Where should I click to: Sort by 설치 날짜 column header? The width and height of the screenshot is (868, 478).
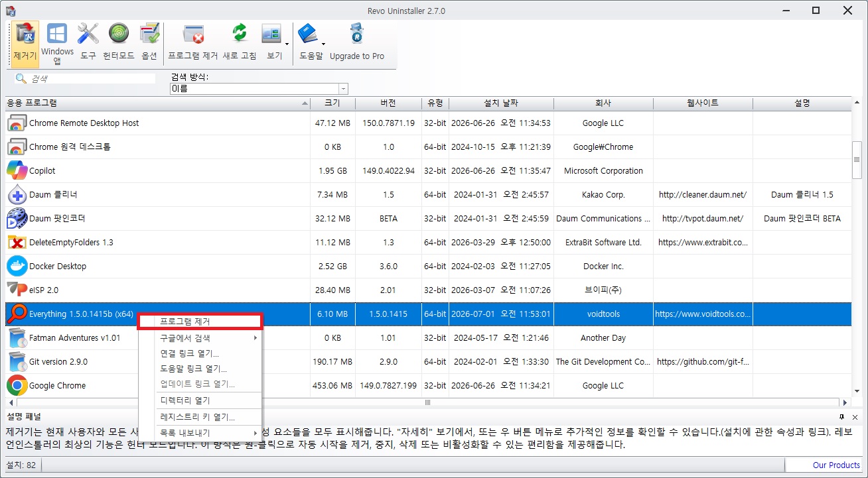click(x=501, y=103)
